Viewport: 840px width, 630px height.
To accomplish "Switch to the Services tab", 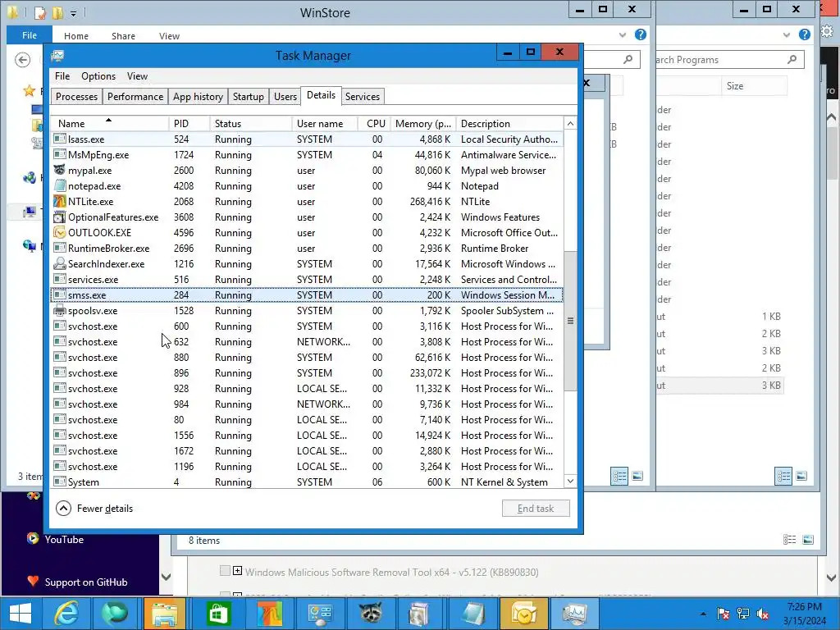I will tap(362, 97).
